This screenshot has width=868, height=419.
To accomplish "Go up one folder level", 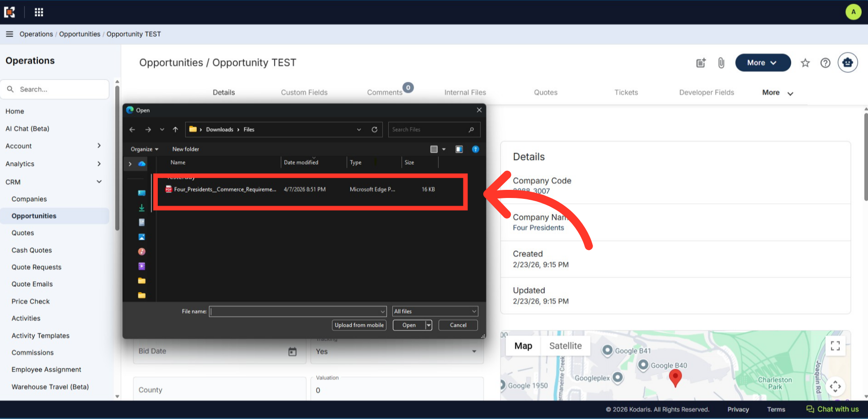I will coord(175,130).
